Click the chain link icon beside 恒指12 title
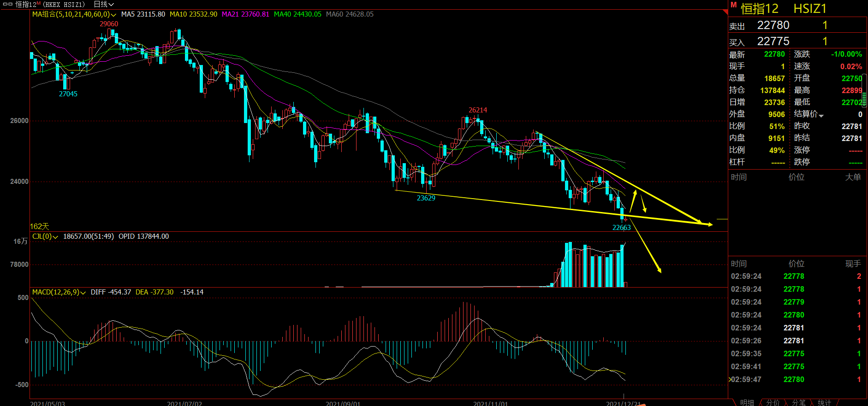The width and height of the screenshot is (868, 406). [x=8, y=4]
